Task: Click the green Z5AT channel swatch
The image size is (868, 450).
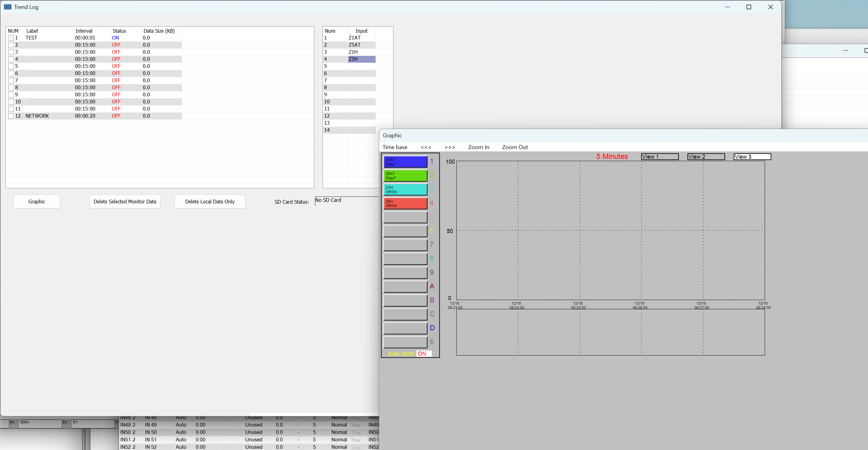Action: (x=405, y=176)
